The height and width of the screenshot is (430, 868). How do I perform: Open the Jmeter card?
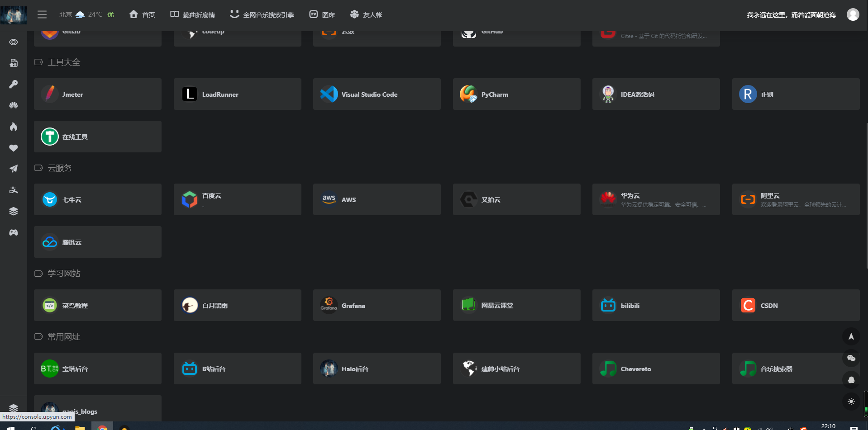[x=98, y=94]
